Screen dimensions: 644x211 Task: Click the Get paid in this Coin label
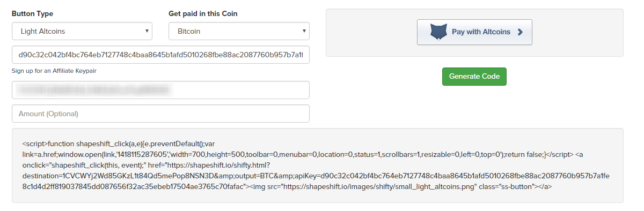[203, 13]
